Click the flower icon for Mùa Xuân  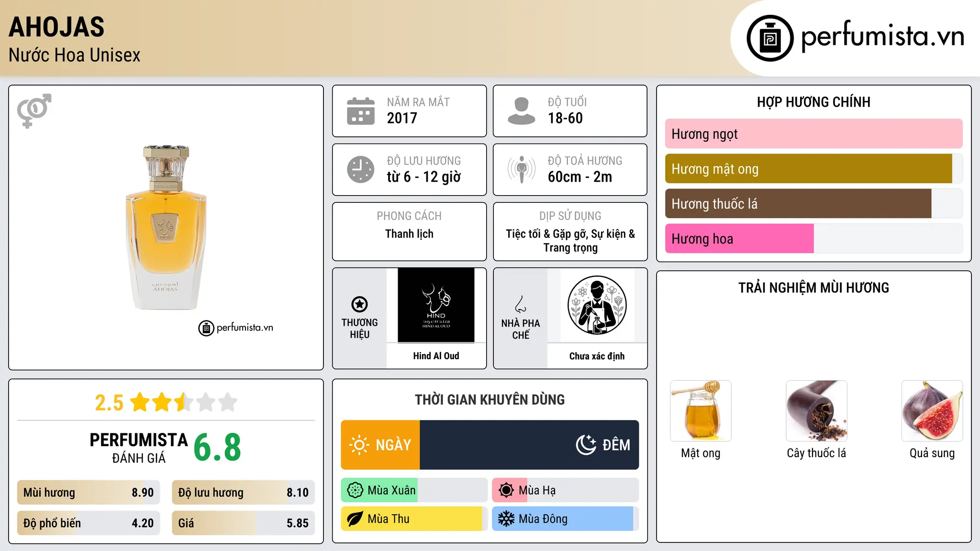tap(355, 490)
